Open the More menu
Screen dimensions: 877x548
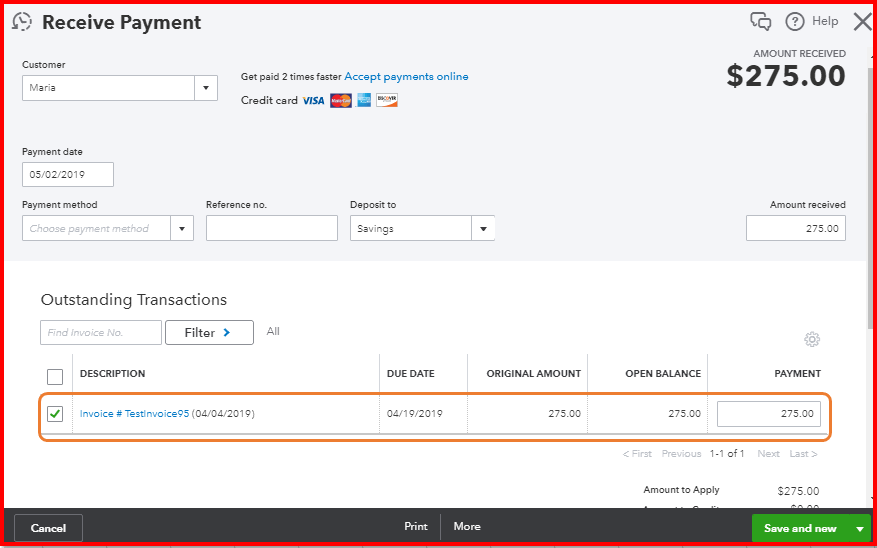(467, 526)
